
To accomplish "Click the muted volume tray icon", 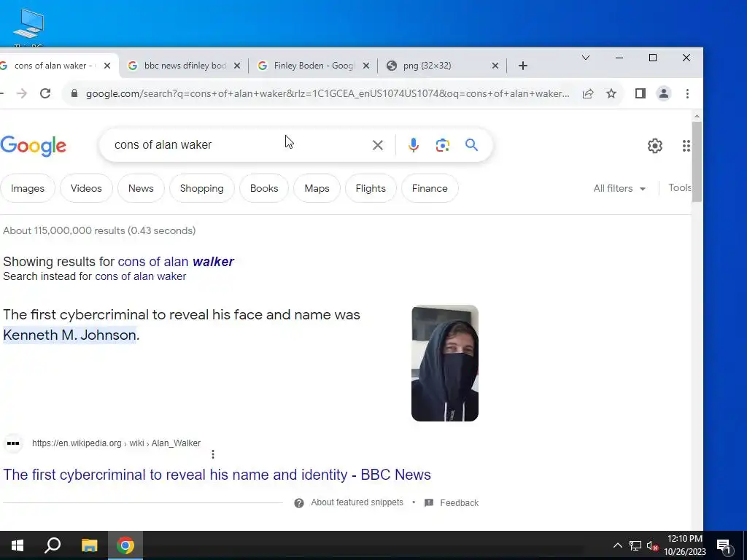I will [652, 545].
